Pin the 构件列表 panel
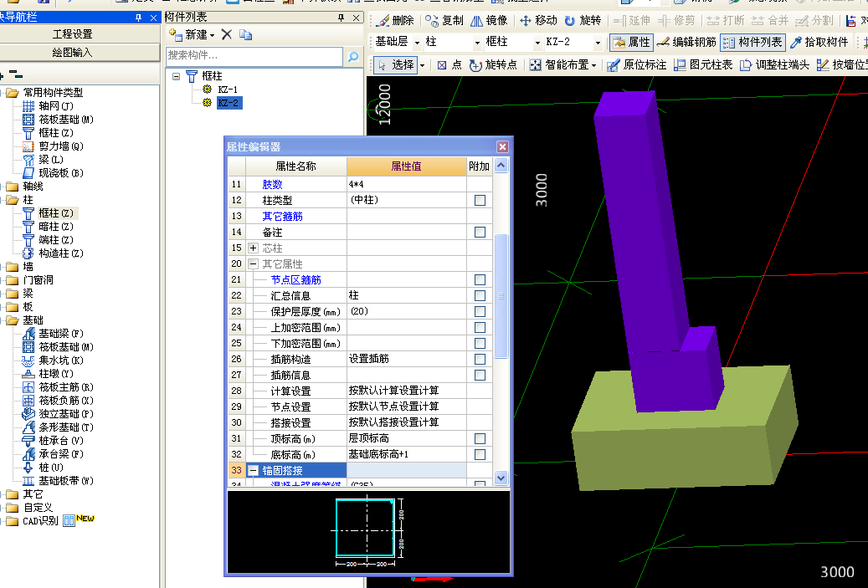The height and width of the screenshot is (588, 868). 341,18
